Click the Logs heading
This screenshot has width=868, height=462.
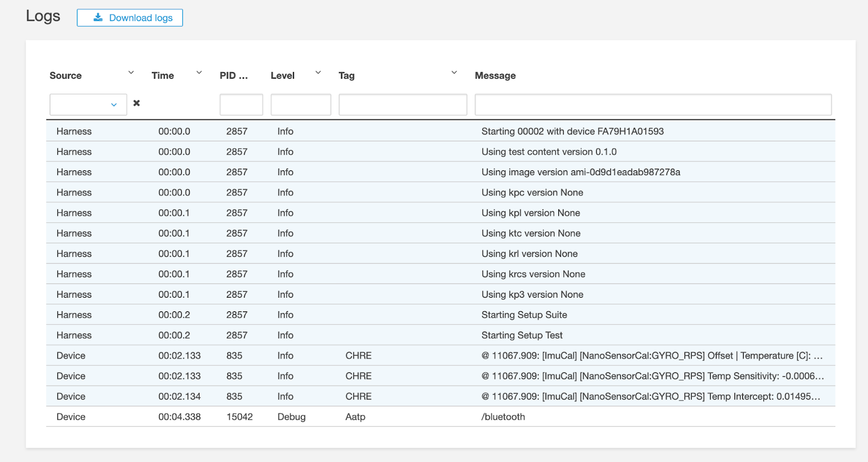(43, 16)
